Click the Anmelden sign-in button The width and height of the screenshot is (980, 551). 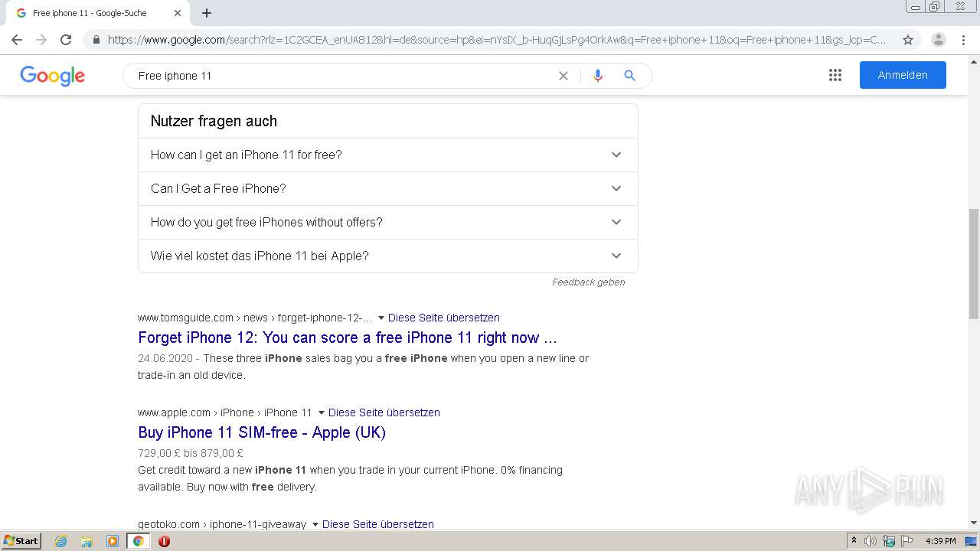(x=903, y=75)
